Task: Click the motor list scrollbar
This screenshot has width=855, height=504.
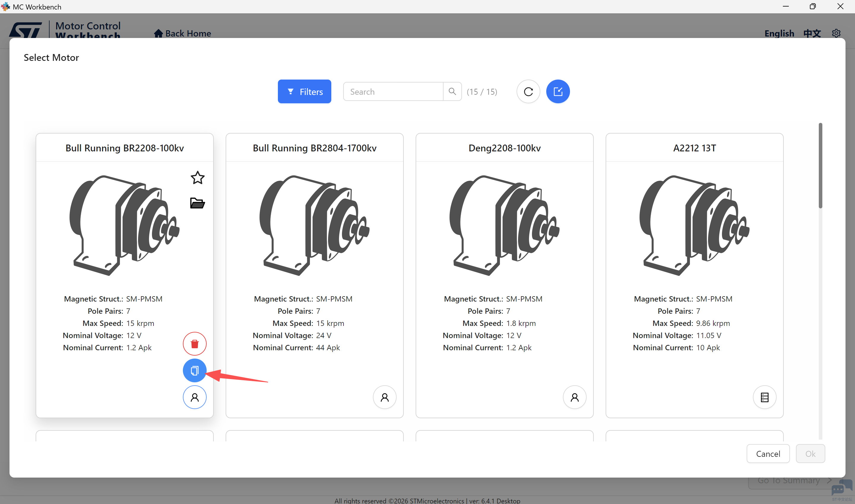Action: pos(820,165)
